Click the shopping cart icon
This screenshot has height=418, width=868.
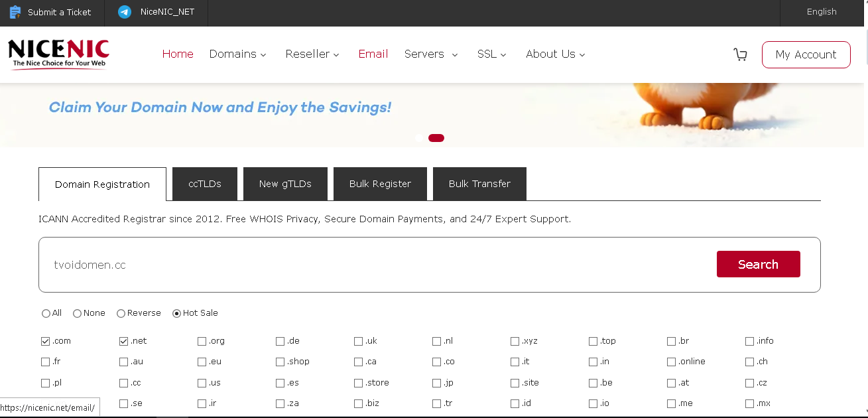point(740,54)
